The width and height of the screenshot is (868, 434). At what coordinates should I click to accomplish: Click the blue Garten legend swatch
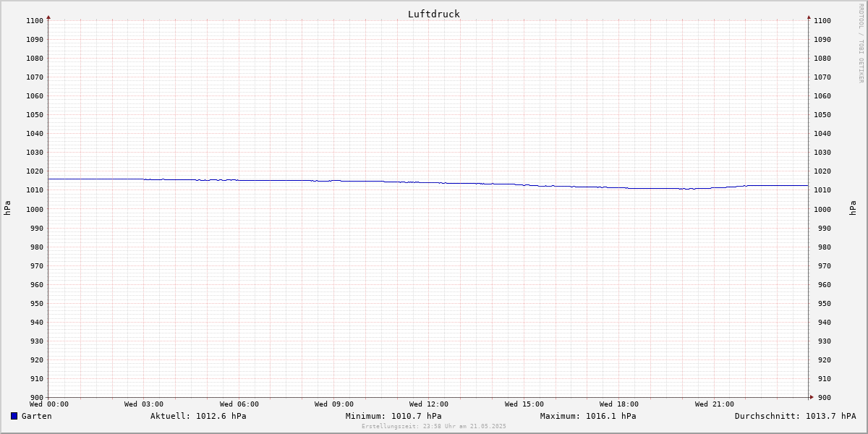click(14, 416)
